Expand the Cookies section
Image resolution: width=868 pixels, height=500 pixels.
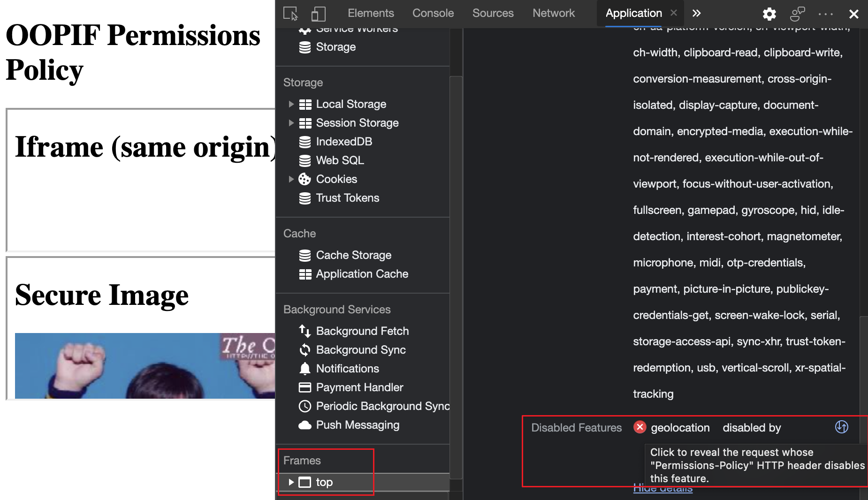click(292, 179)
